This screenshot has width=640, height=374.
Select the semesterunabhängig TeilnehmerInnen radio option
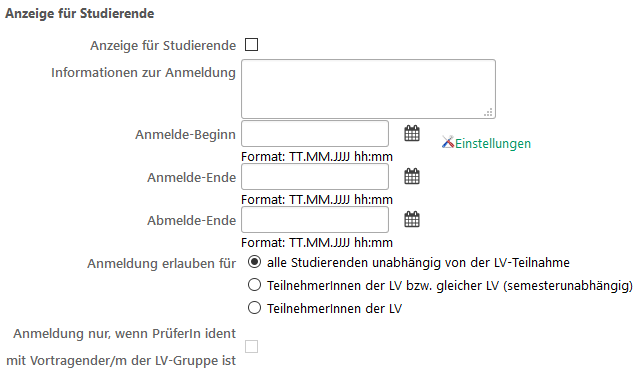254,285
